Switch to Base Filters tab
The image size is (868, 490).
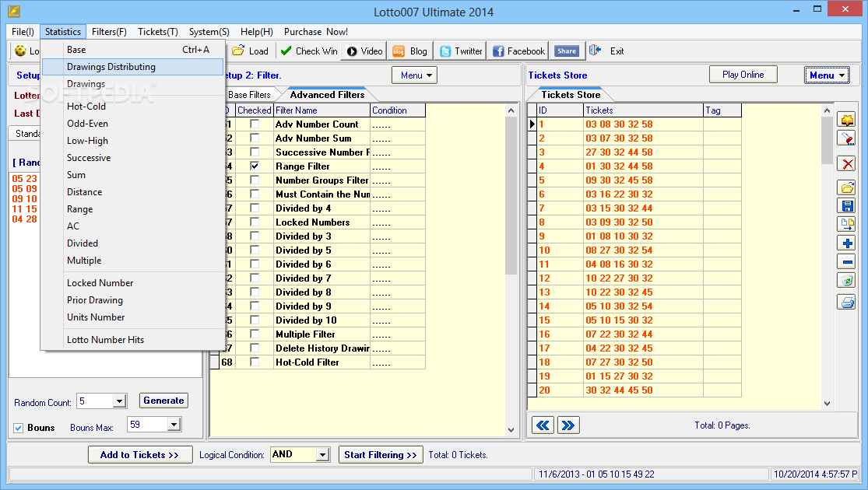[x=249, y=95]
